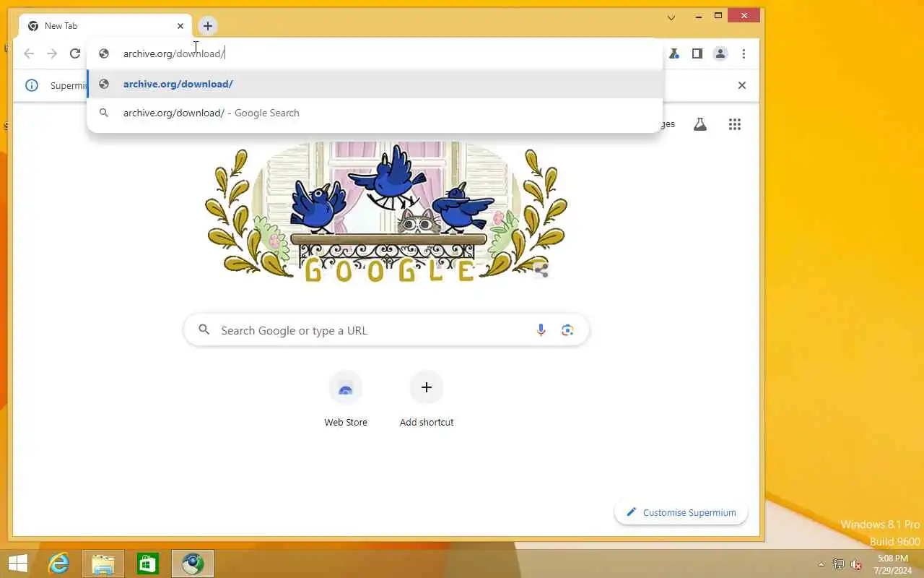Open the Windows Start button

point(17,564)
